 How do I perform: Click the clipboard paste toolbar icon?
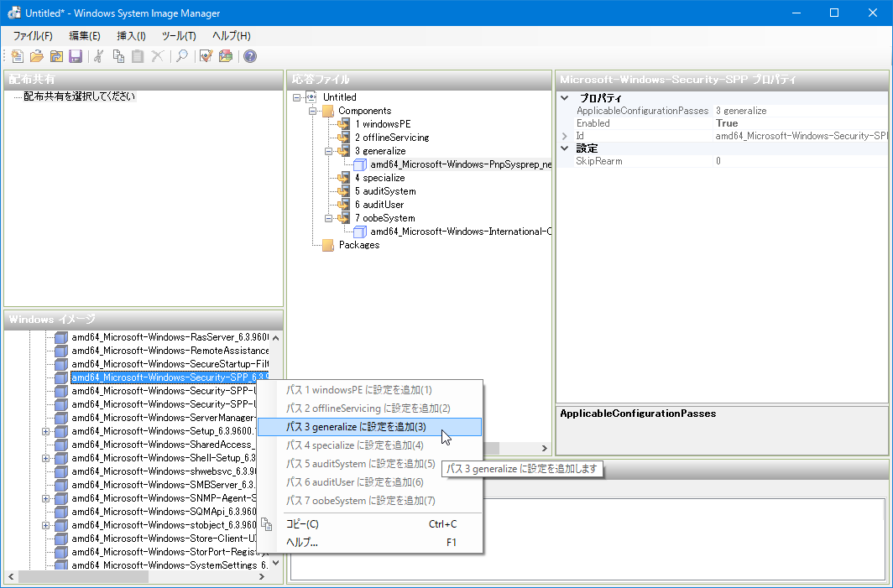point(138,56)
